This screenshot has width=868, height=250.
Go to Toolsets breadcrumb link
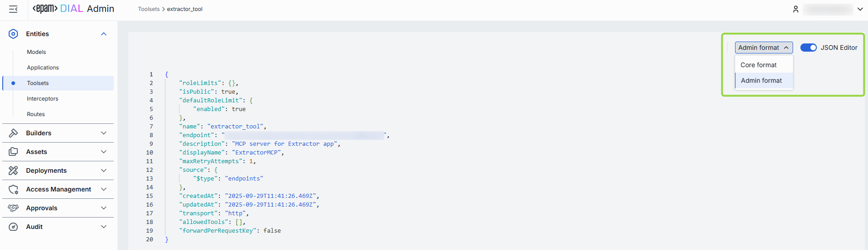149,9
